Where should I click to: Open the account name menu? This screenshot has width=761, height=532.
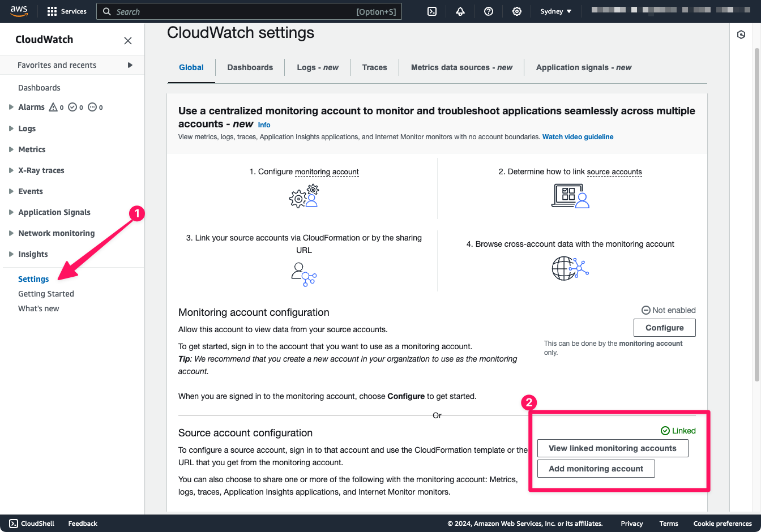(671, 10)
